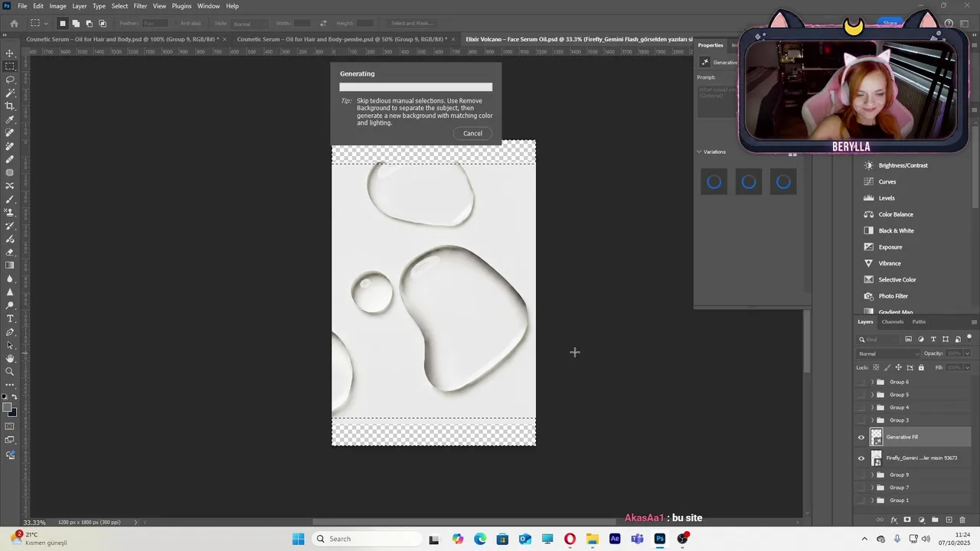Show Group 6 visibility box

861,382
